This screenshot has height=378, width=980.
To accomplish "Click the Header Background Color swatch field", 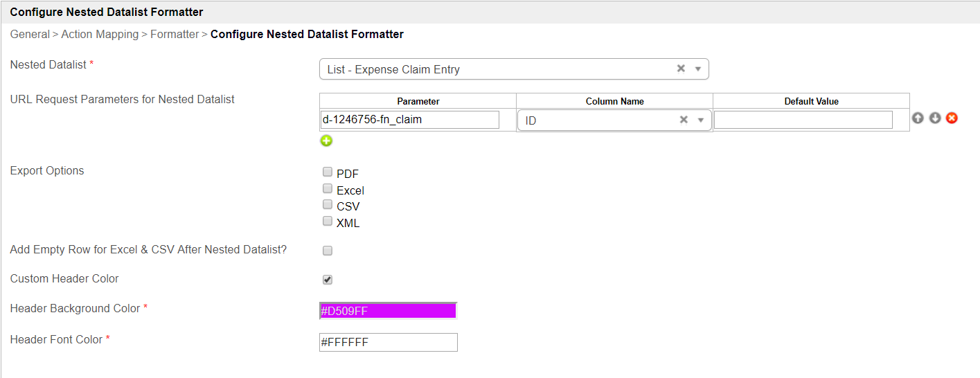I will (388, 311).
